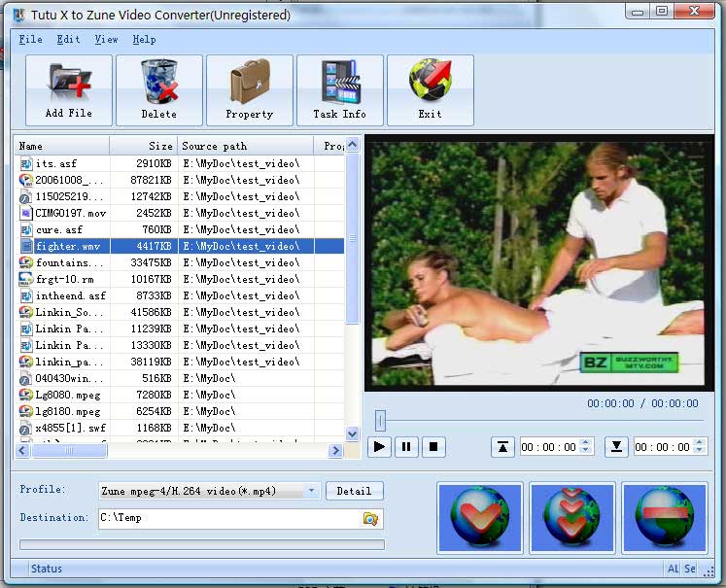Increase the start time spinner
Viewport: 726px width, 588px height.
(x=586, y=442)
